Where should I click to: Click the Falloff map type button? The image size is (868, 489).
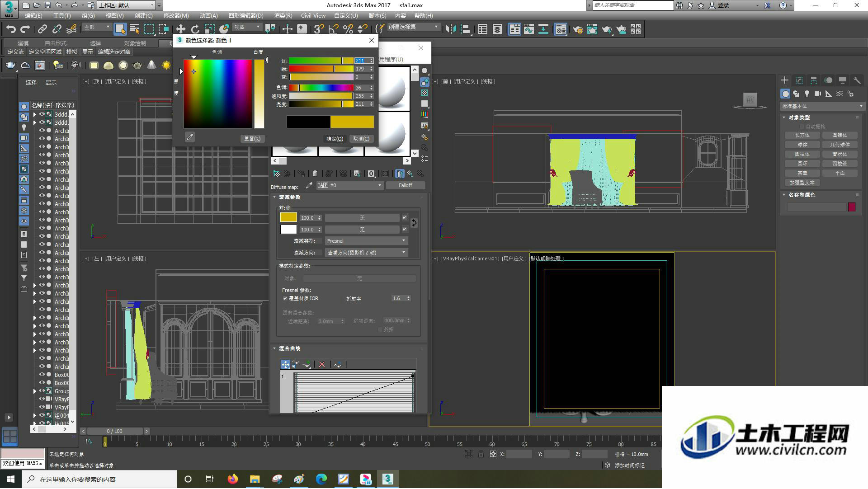pos(405,185)
